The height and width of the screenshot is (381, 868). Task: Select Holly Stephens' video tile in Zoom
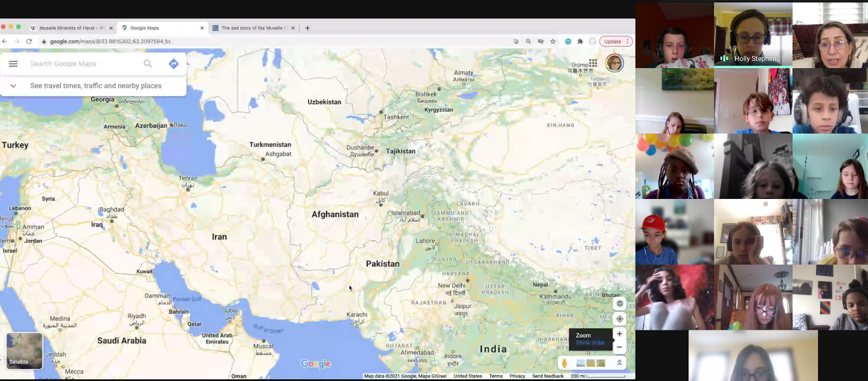753,35
